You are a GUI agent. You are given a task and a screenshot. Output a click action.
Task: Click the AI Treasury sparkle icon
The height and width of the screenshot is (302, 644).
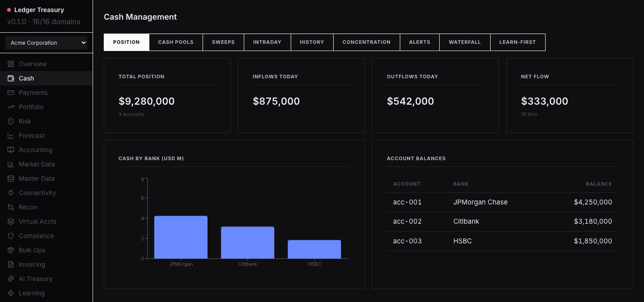(x=11, y=279)
